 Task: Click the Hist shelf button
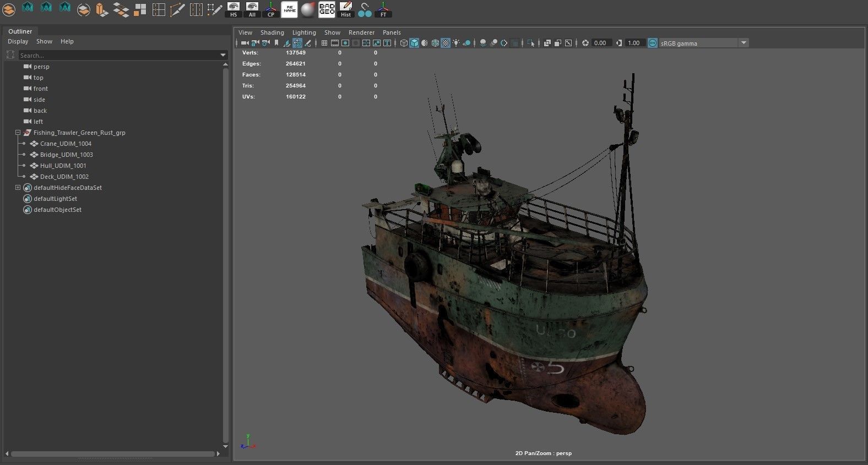345,9
